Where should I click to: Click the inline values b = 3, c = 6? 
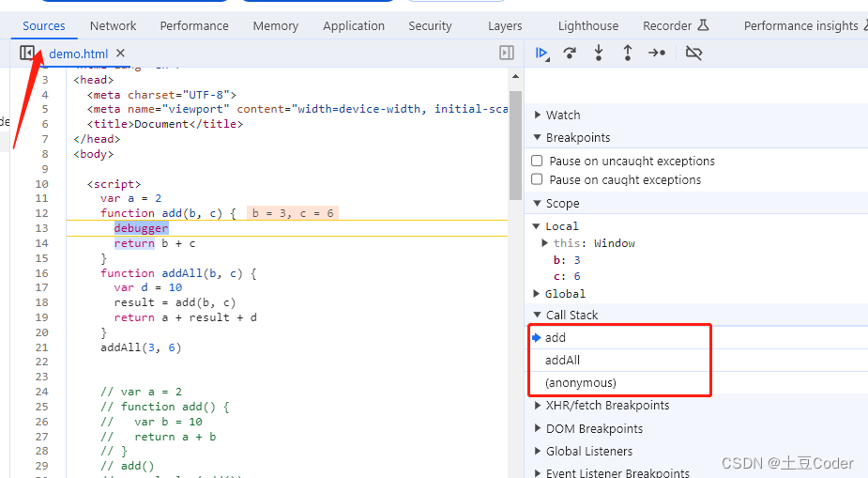tap(293, 213)
